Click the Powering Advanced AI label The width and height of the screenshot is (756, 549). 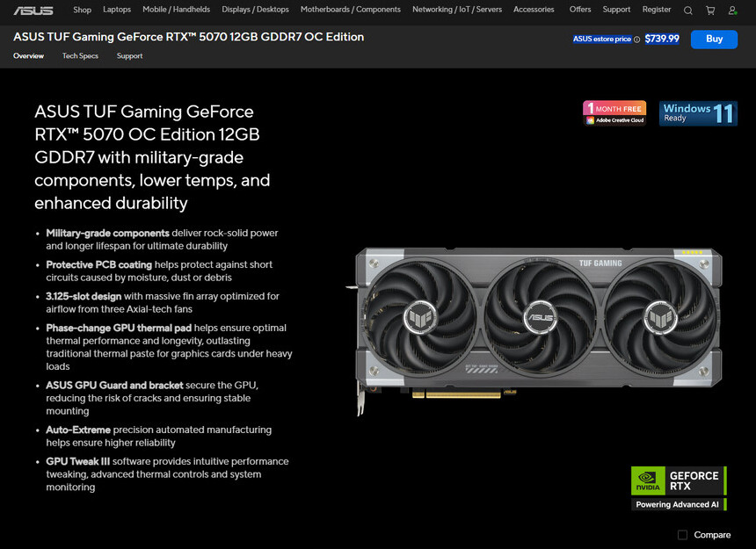click(679, 505)
